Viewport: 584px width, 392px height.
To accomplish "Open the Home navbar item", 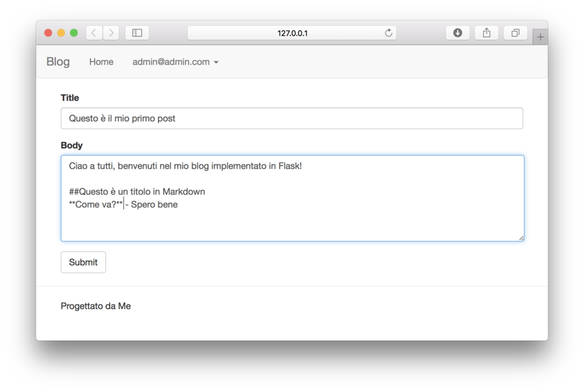I will point(101,62).
